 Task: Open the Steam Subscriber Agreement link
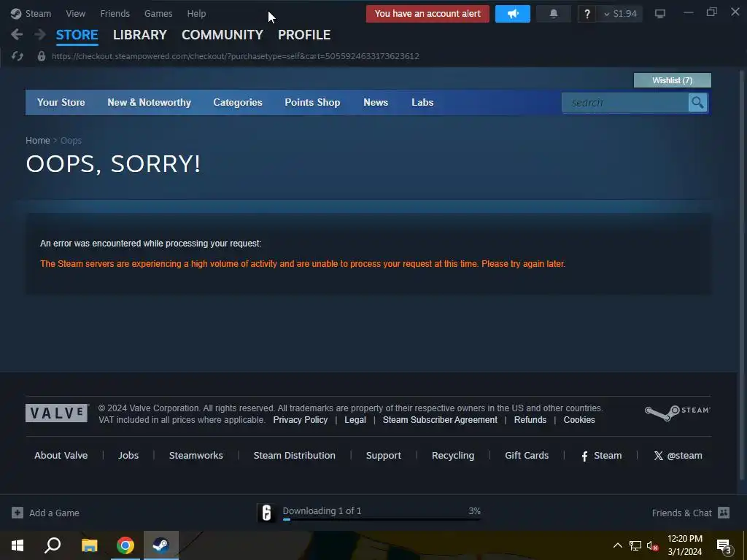(x=440, y=419)
